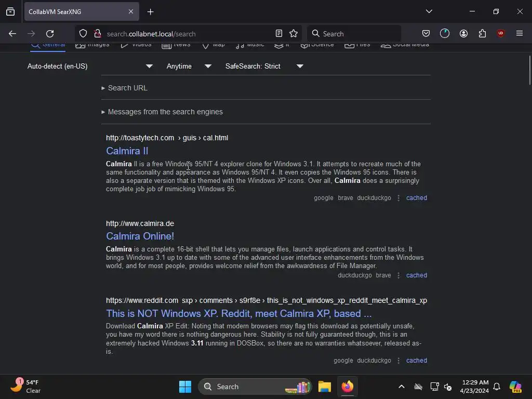This screenshot has height=399, width=532.
Task: Open the Anytime time range dropdown
Action: pyautogui.click(x=189, y=66)
